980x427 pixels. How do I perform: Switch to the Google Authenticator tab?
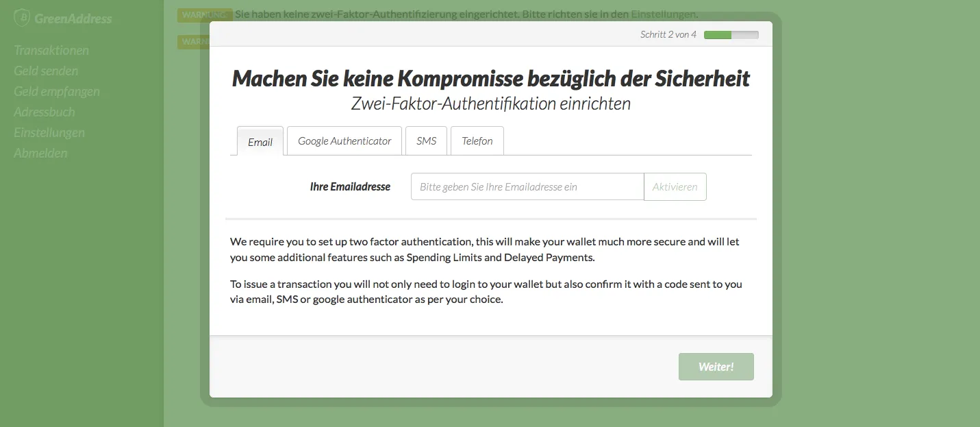[x=344, y=141]
